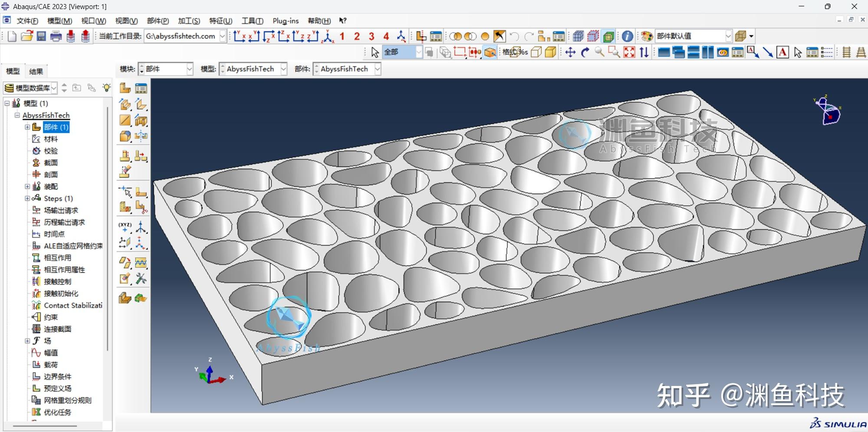This screenshot has height=432, width=868.
Task: Open the 视口(W) menu
Action: 94,21
